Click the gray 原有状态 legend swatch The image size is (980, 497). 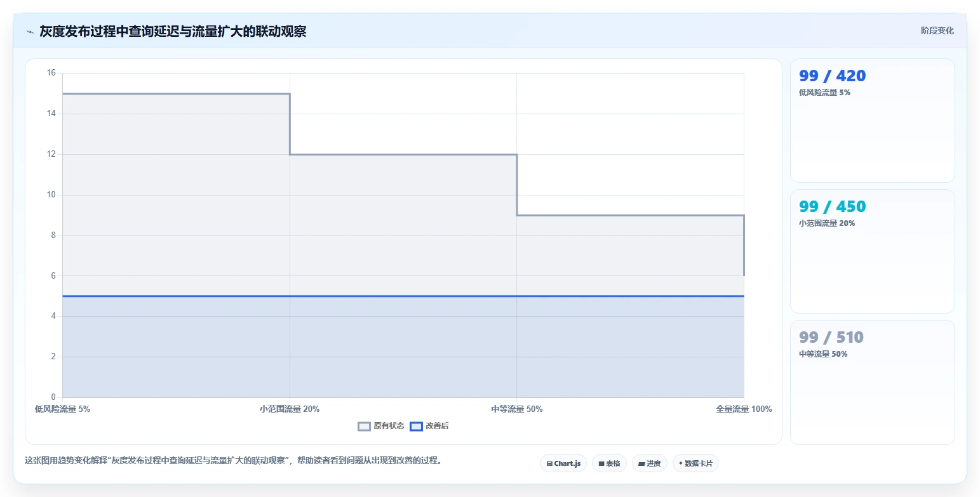364,426
